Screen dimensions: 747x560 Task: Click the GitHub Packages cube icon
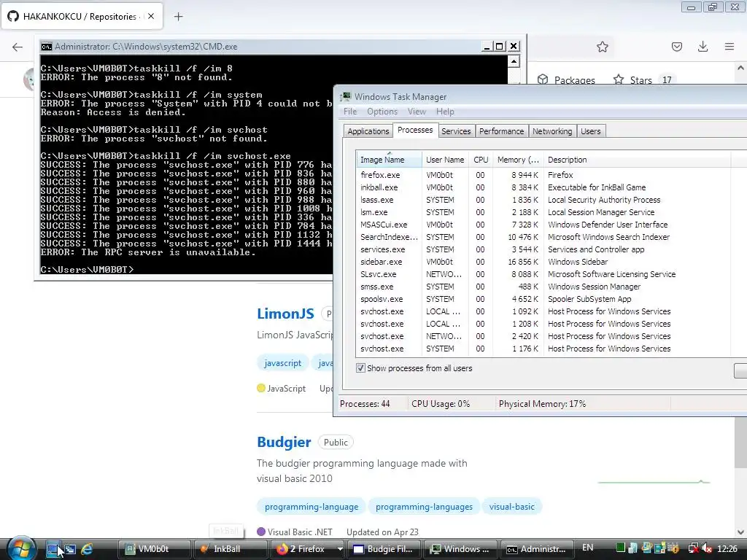(x=543, y=79)
